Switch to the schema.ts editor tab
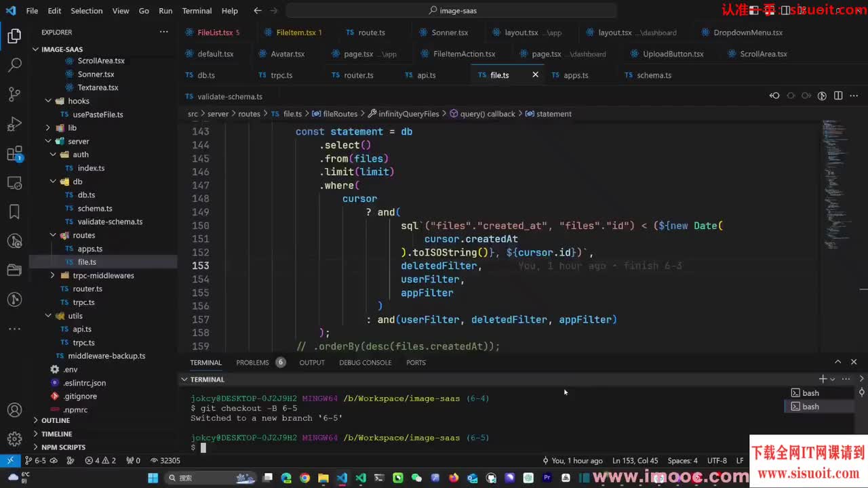The width and height of the screenshot is (868, 488). tap(653, 75)
